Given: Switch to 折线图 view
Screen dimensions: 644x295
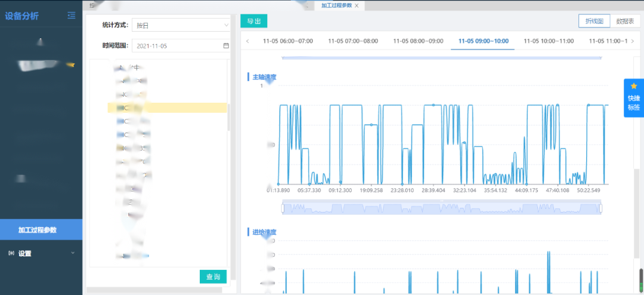Looking at the screenshot, I should (594, 21).
